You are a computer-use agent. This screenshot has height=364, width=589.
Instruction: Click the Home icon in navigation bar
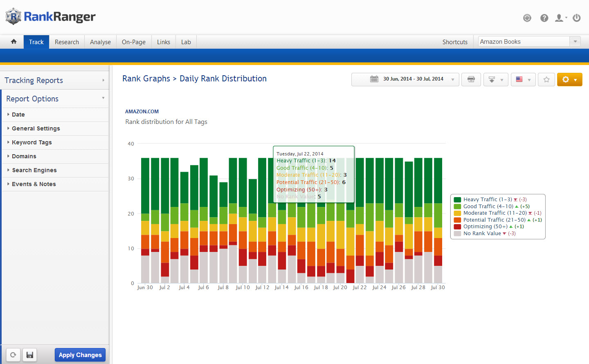click(13, 42)
